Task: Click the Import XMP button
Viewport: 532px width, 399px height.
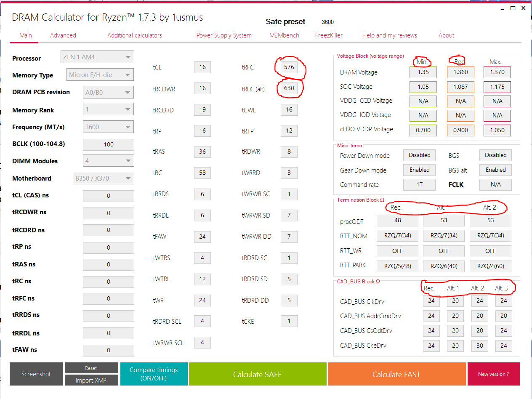Action: (x=91, y=380)
